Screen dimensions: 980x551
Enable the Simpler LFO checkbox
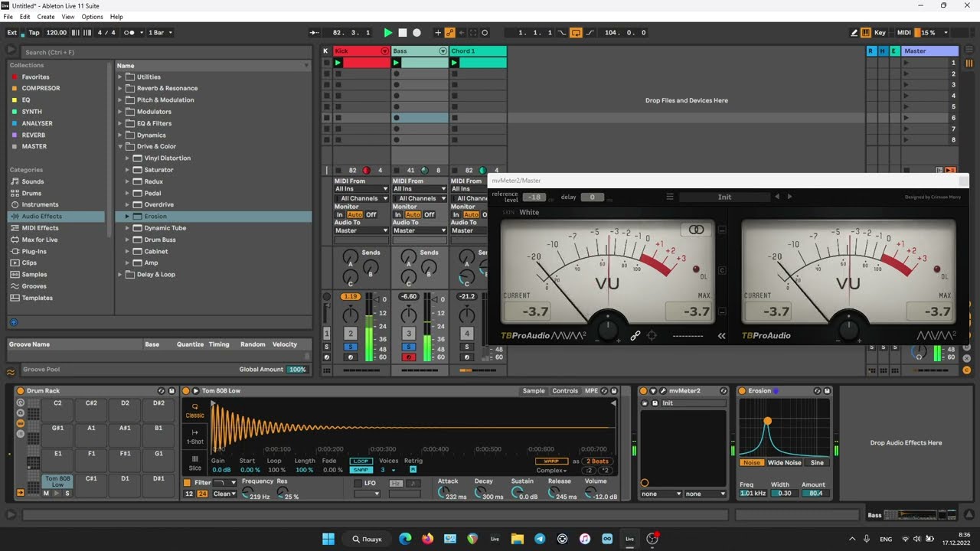pos(358,484)
